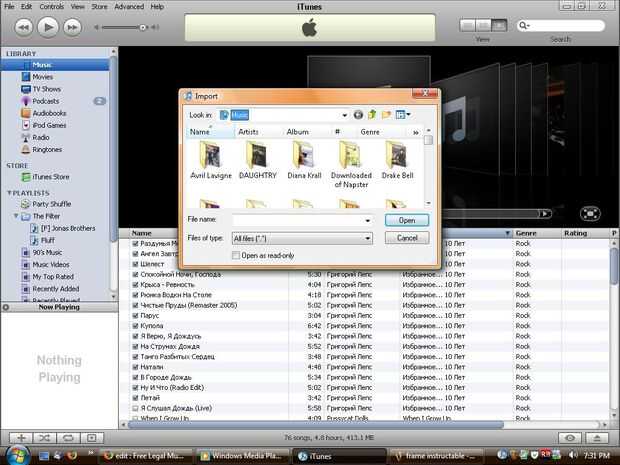Viewport: 620px width, 465px height.
Task: Open the Drake Bell folder
Action: (397, 161)
